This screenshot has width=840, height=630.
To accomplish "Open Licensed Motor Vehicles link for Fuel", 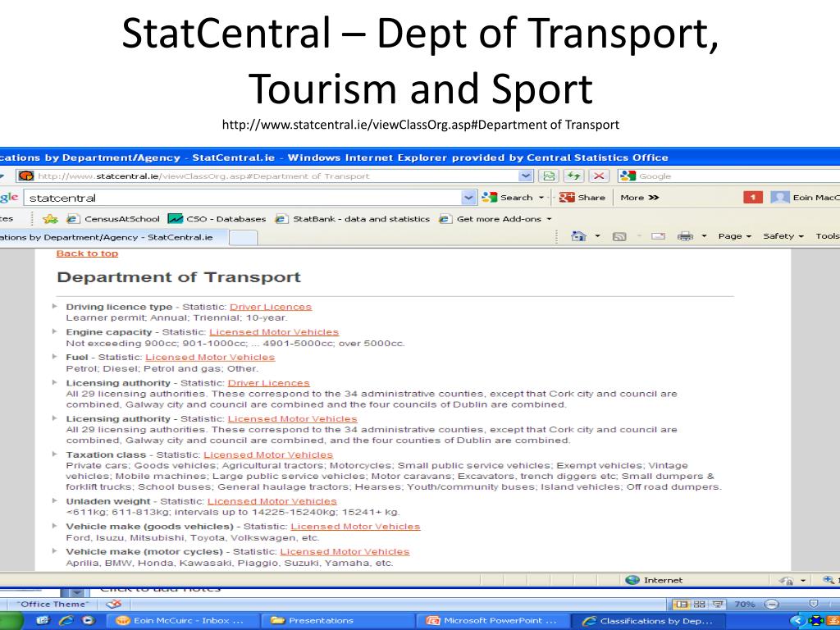I will point(210,358).
